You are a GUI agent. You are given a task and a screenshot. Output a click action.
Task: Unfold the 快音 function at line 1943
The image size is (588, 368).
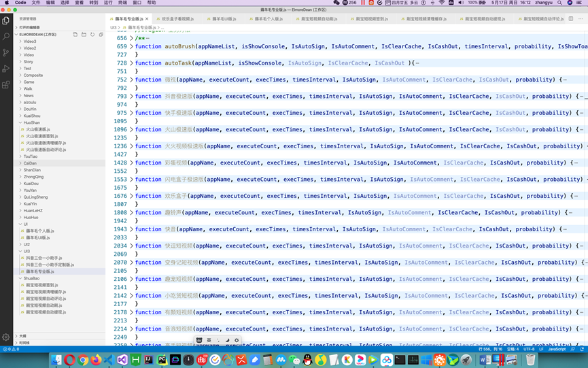tap(131, 229)
